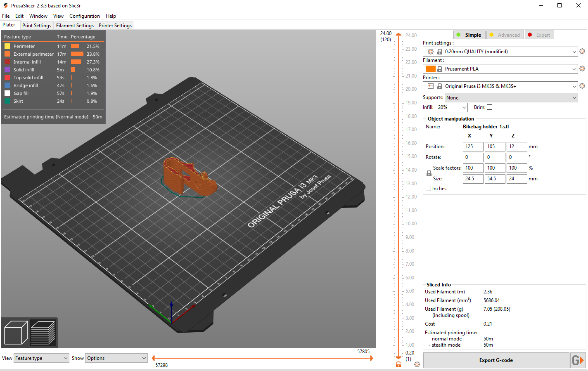
Task: Click the orange filament color swatch
Action: coord(431,69)
